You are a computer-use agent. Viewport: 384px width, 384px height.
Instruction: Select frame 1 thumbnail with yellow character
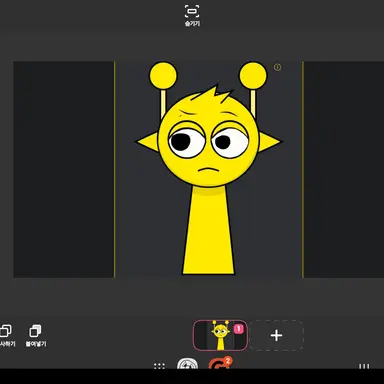pos(220,335)
